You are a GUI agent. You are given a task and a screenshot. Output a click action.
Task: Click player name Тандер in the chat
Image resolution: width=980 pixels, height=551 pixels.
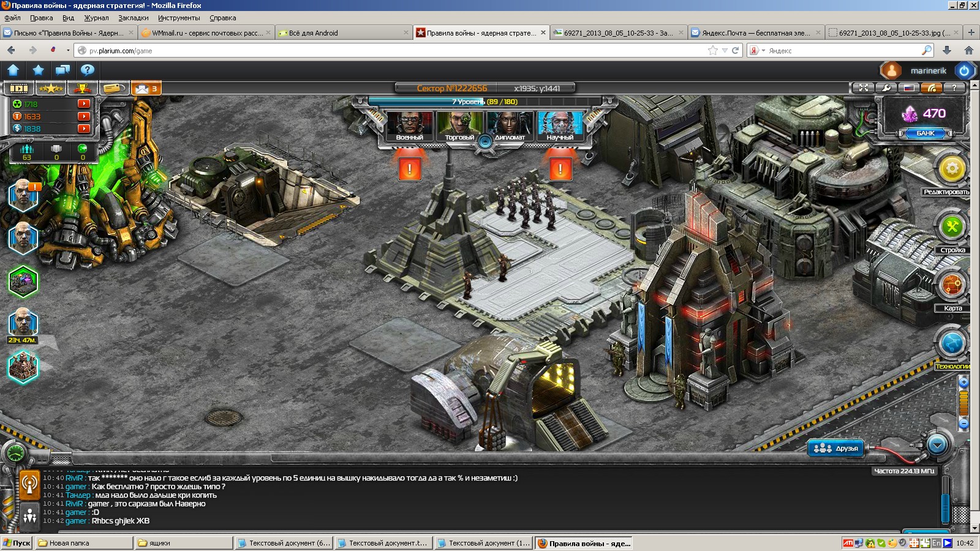78,495
